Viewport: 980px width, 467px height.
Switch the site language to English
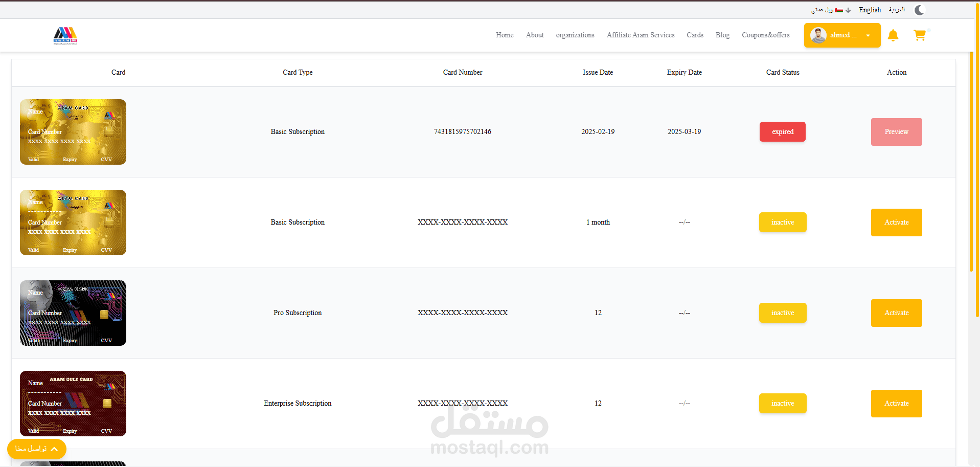(870, 10)
